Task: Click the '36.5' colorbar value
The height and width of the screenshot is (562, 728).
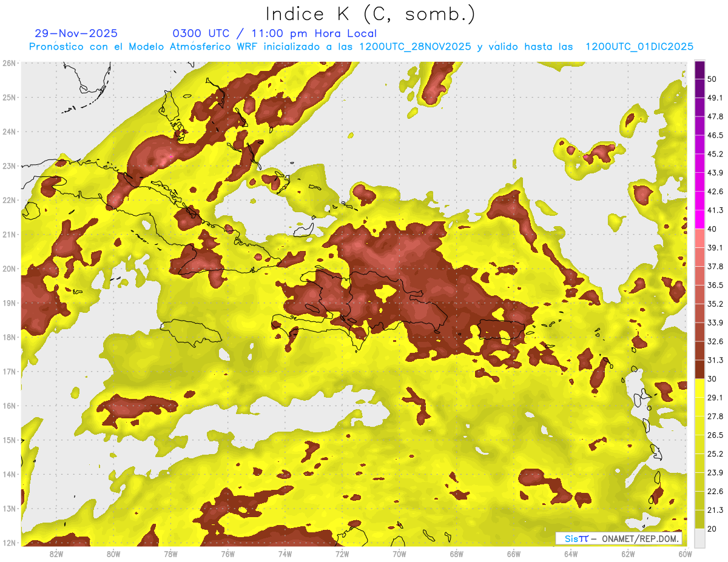Action: pyautogui.click(x=715, y=285)
